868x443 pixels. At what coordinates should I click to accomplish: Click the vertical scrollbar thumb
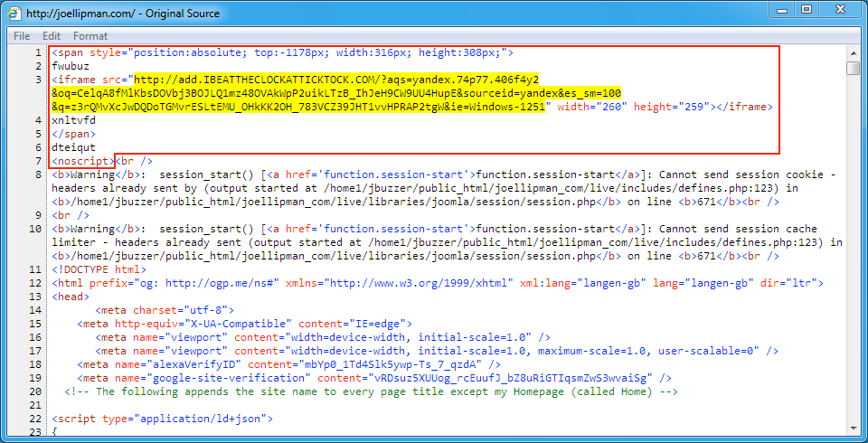[x=853, y=68]
